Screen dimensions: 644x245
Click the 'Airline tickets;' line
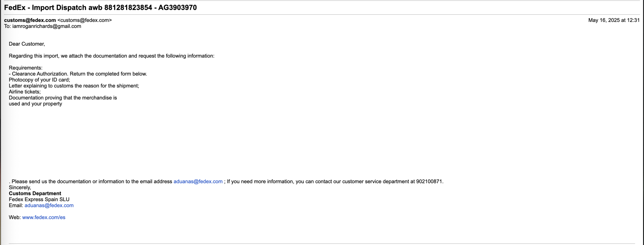25,92
